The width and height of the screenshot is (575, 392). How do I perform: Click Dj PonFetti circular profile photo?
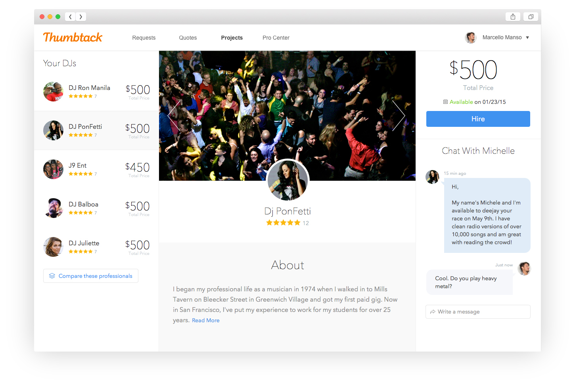(287, 180)
